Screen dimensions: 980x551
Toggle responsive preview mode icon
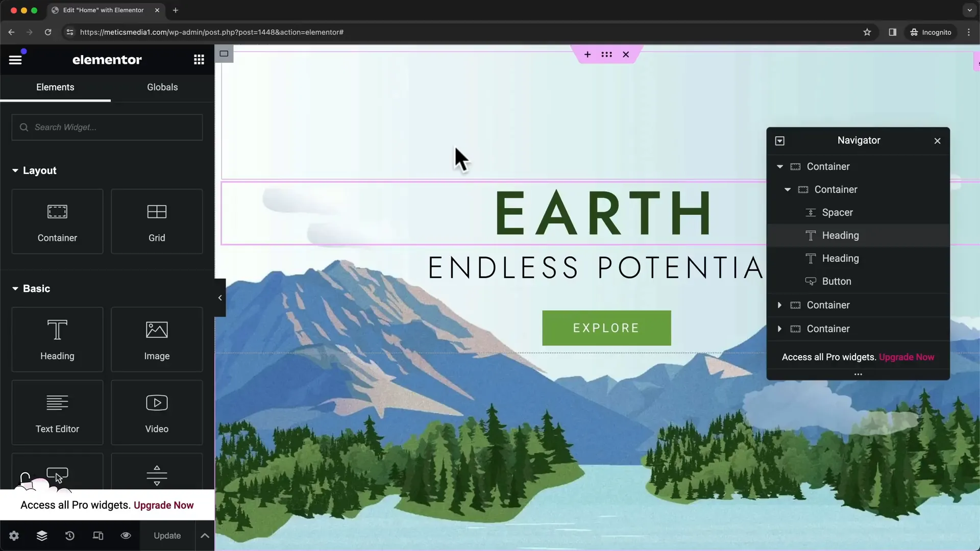tap(97, 536)
